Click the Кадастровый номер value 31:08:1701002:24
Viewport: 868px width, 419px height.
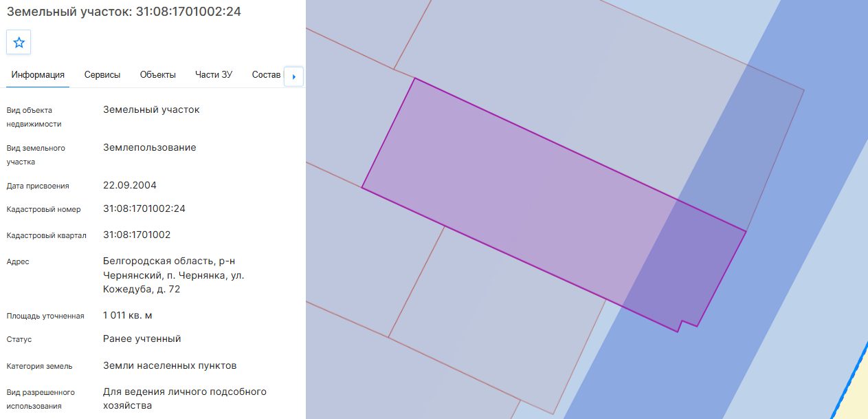[x=144, y=208]
